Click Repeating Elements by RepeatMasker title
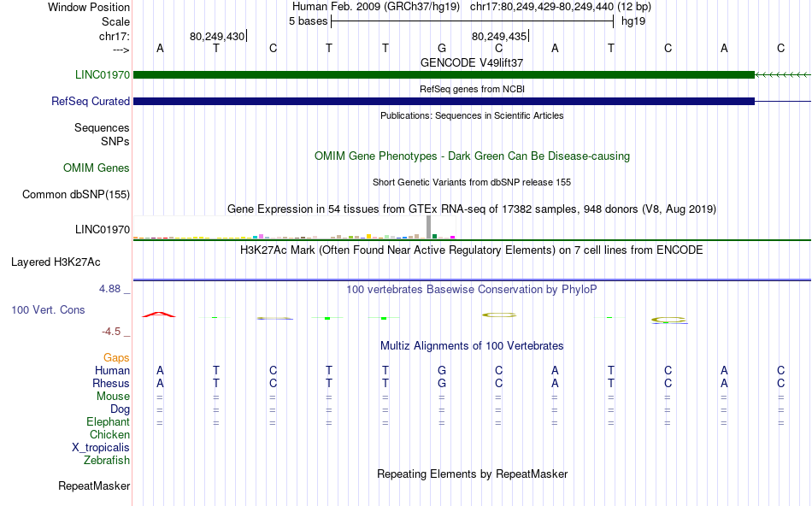The width and height of the screenshot is (812, 506). (x=473, y=474)
